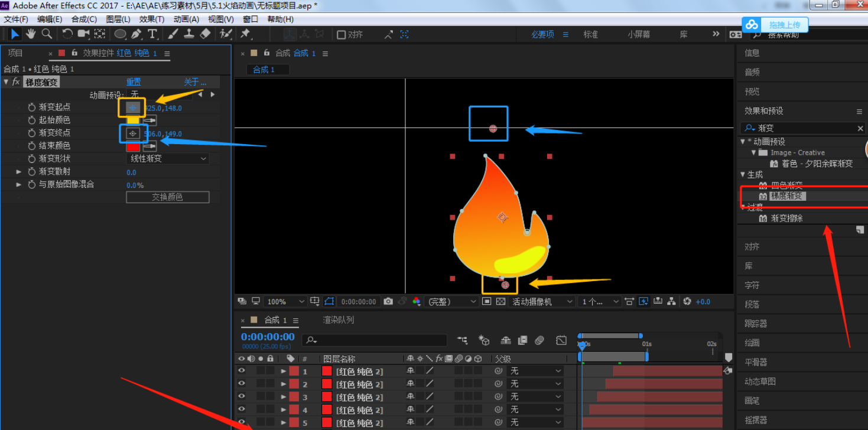The width and height of the screenshot is (868, 430).
Task: Open the (完整) resolution dropdown
Action: [450, 301]
